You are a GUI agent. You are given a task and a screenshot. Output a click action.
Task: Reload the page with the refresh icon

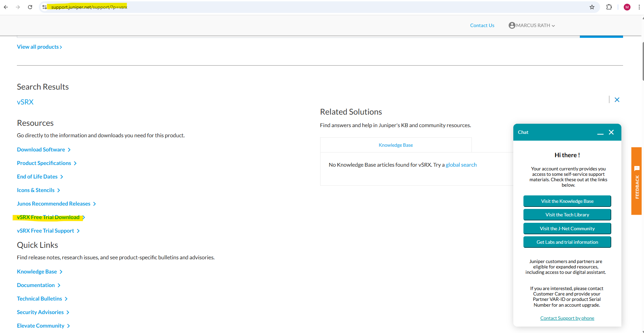point(30,7)
